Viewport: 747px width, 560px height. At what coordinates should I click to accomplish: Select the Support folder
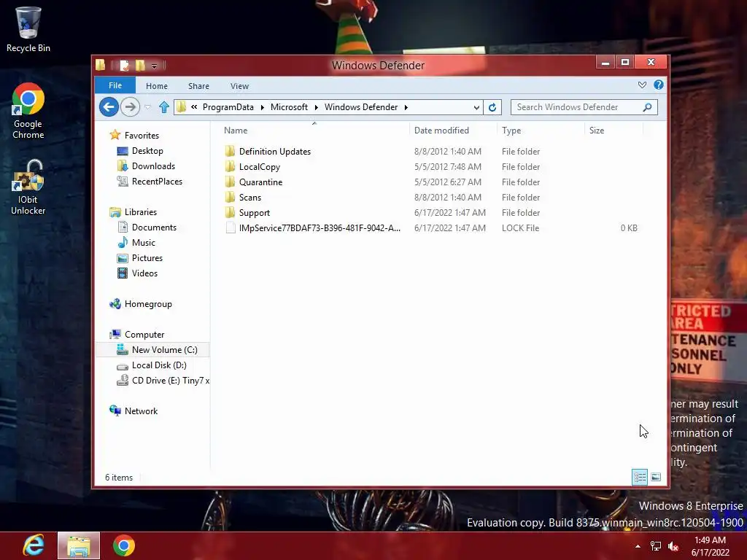point(254,212)
